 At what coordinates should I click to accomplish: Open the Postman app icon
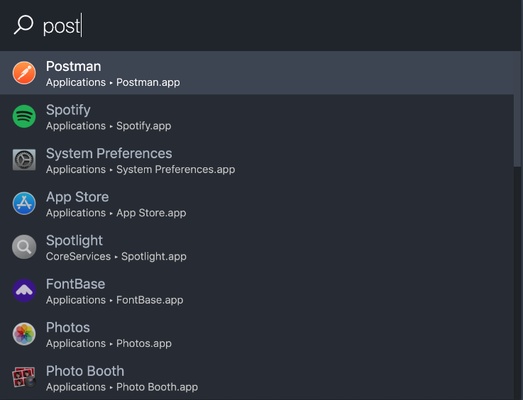tap(24, 73)
